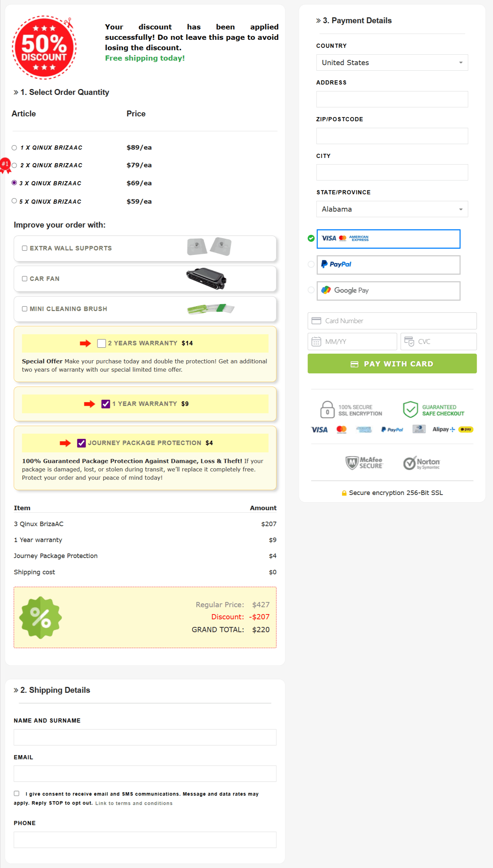Image resolution: width=493 pixels, height=868 pixels.
Task: Check the Car Fan add-on
Action: pyautogui.click(x=24, y=278)
